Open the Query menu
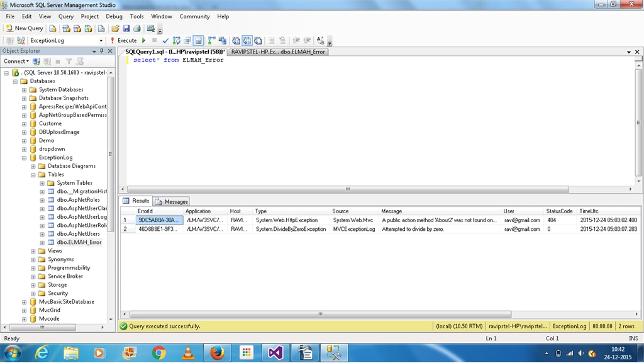The width and height of the screenshot is (644, 363). 65,16
